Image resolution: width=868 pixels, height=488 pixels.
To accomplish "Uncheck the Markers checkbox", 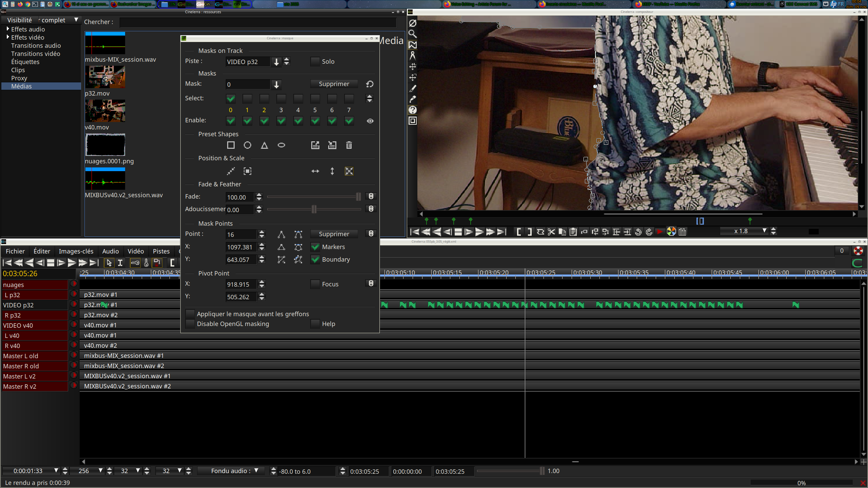I will point(315,247).
